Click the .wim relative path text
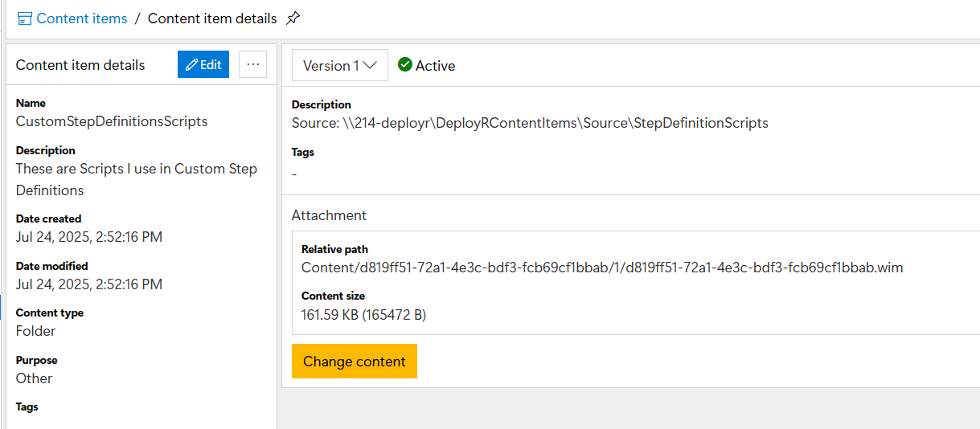The image size is (980, 429). 602,268
